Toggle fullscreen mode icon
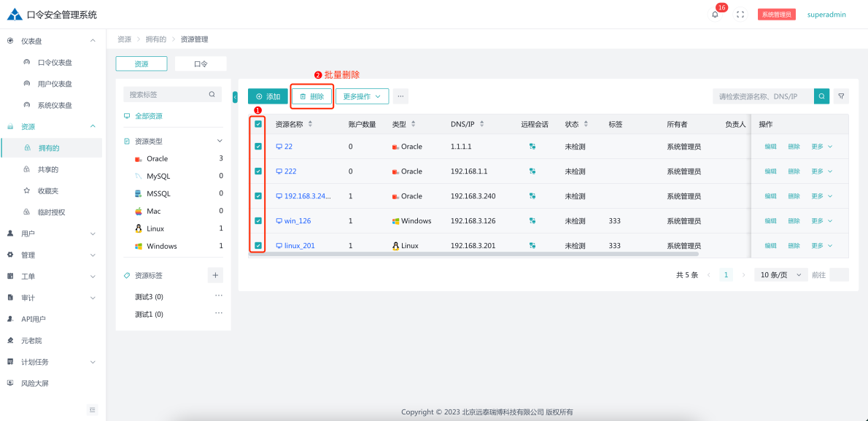This screenshot has width=868, height=421. pyautogui.click(x=740, y=15)
